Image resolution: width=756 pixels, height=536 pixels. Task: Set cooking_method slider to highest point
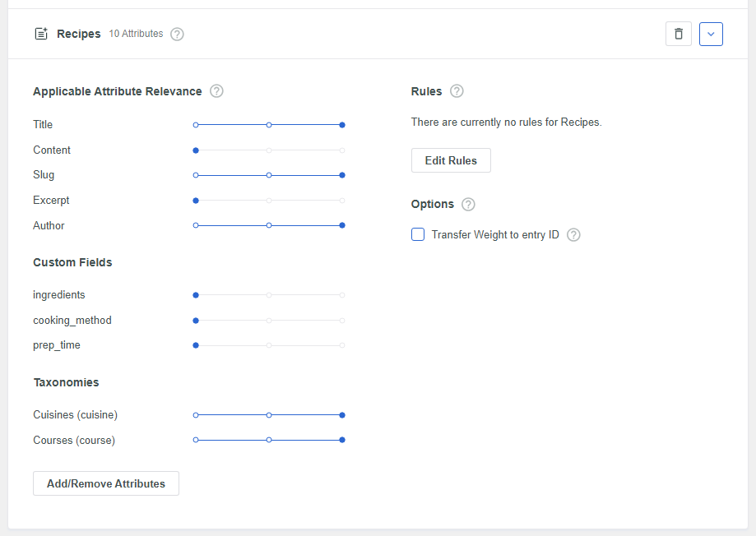342,321
